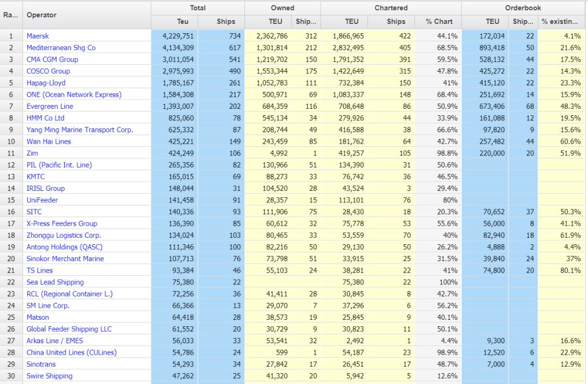Image resolution: width=588 pixels, height=384 pixels.
Task: Sort by Ships under Owned
Action: (306, 22)
